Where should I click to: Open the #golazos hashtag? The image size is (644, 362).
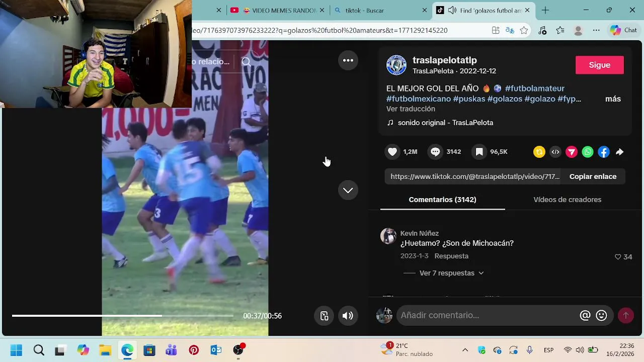point(505,99)
